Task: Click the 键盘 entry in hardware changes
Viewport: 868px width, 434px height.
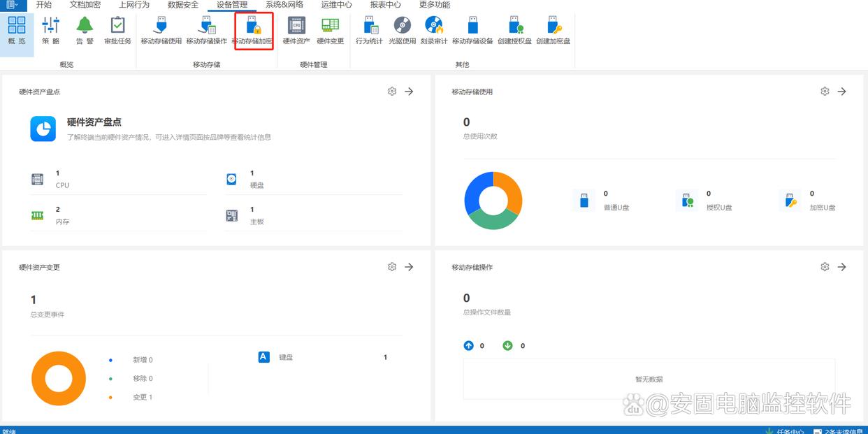Action: 286,358
